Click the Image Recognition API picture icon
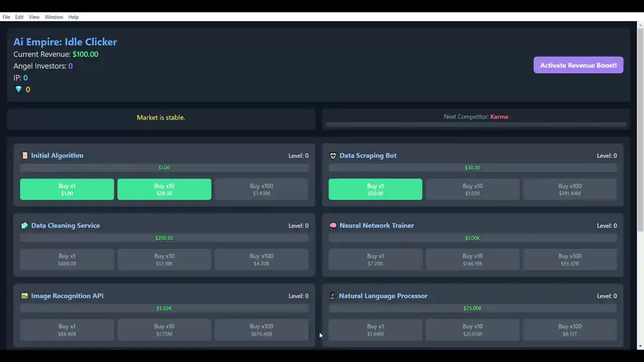Viewport: 644px width, 362px height. tap(24, 296)
